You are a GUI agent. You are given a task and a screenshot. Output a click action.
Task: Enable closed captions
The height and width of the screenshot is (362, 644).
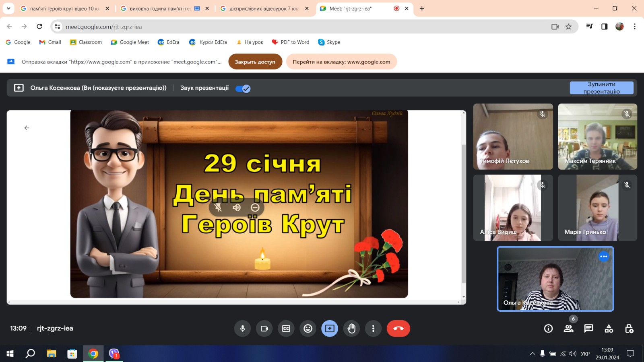pyautogui.click(x=286, y=329)
